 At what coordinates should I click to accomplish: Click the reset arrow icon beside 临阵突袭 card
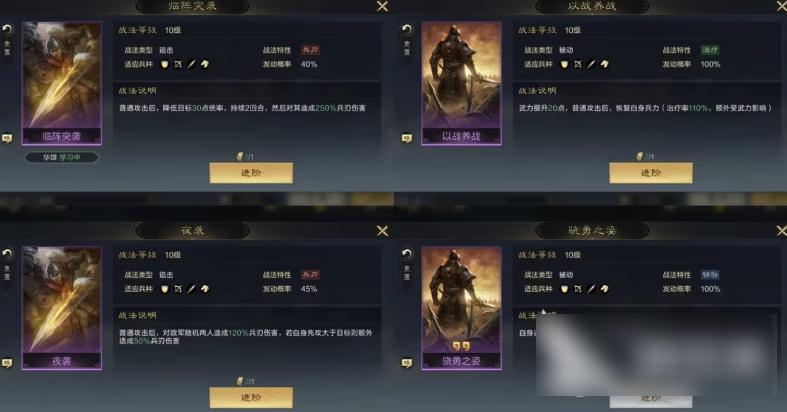tap(7, 30)
